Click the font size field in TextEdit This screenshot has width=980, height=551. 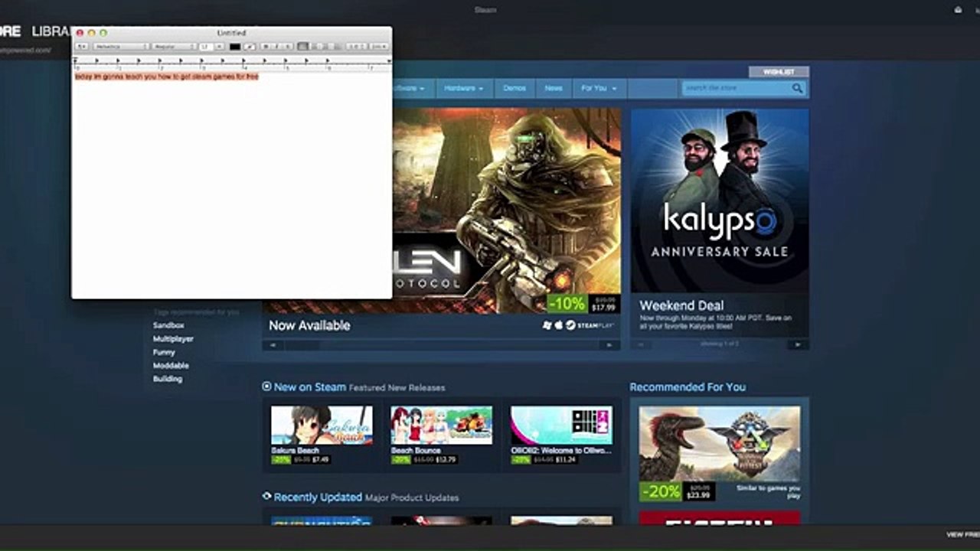pos(205,47)
